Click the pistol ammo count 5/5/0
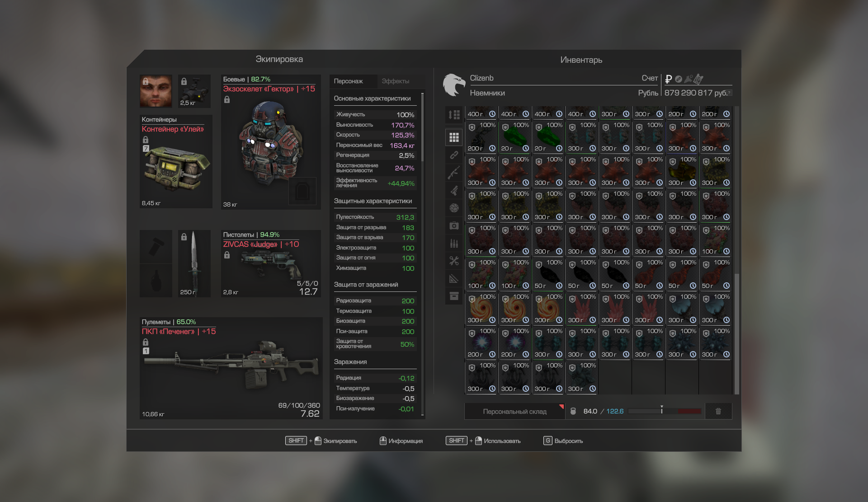The image size is (868, 502). (x=307, y=283)
